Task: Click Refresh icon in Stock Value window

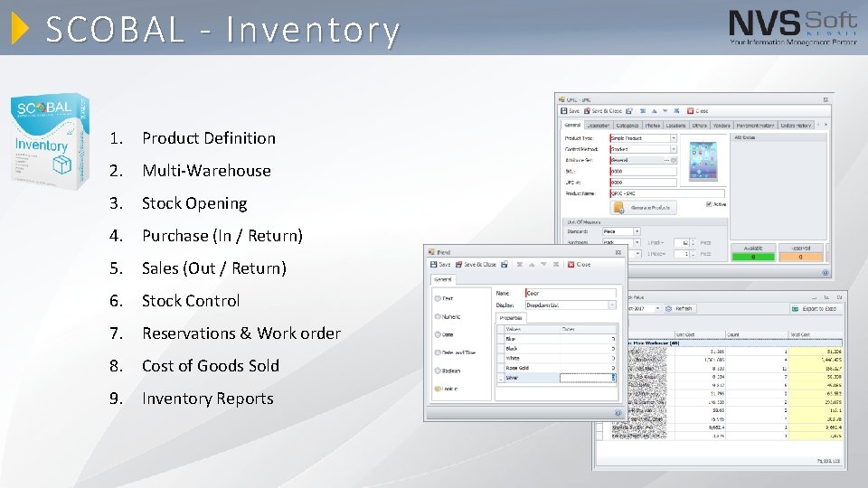Action: [x=668, y=309]
